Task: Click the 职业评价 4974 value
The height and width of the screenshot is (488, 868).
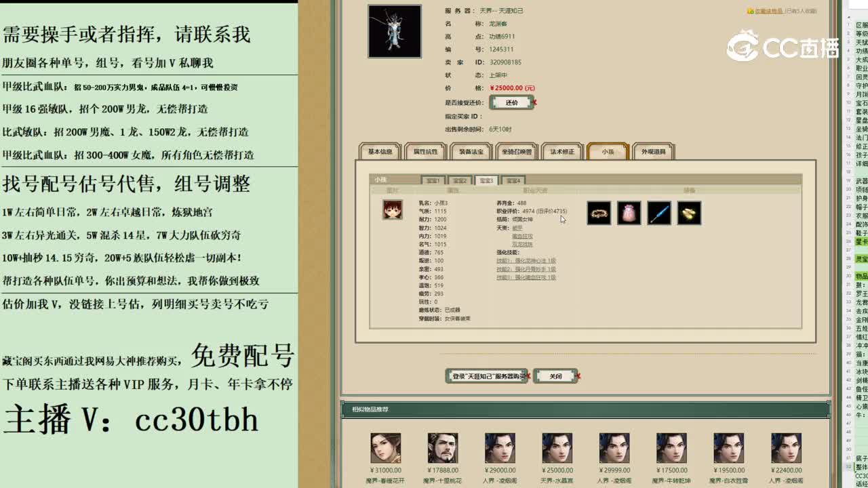Action: 528,211
